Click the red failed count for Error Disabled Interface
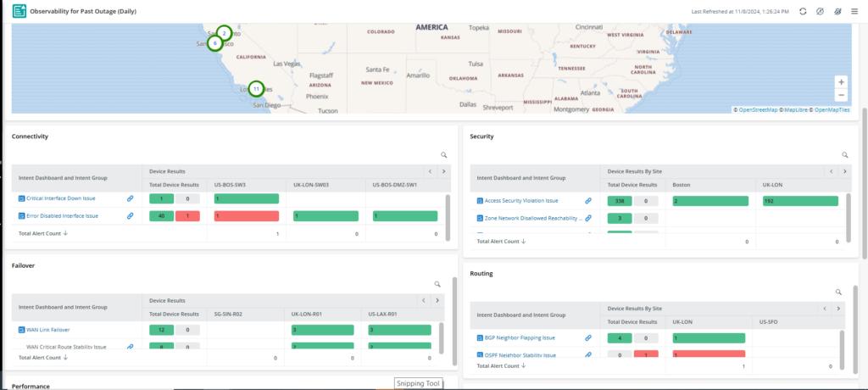 [187, 216]
